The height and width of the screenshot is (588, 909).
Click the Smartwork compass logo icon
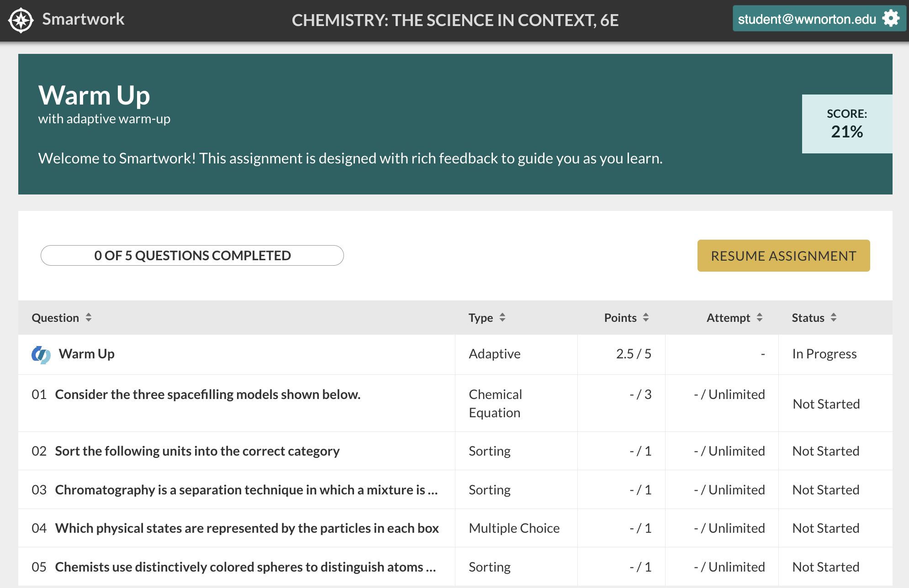[x=21, y=21]
